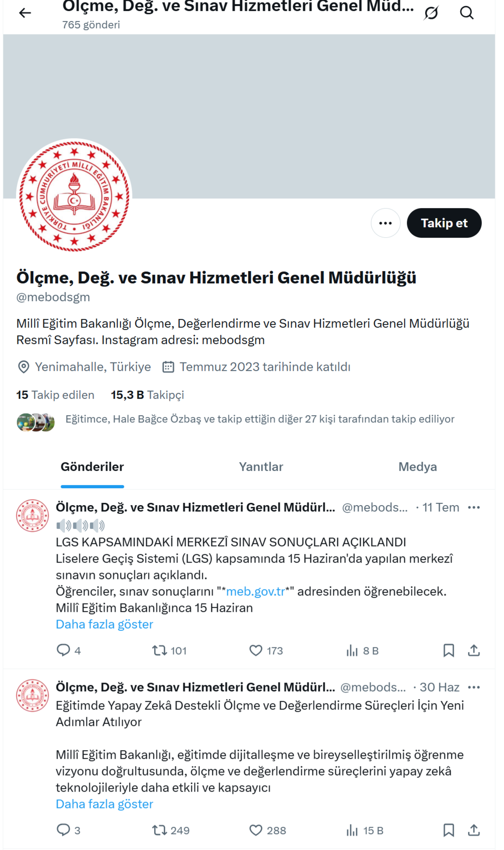Expand the LGS post with Daha fazla göster
The width and height of the screenshot is (504, 850).
(104, 624)
